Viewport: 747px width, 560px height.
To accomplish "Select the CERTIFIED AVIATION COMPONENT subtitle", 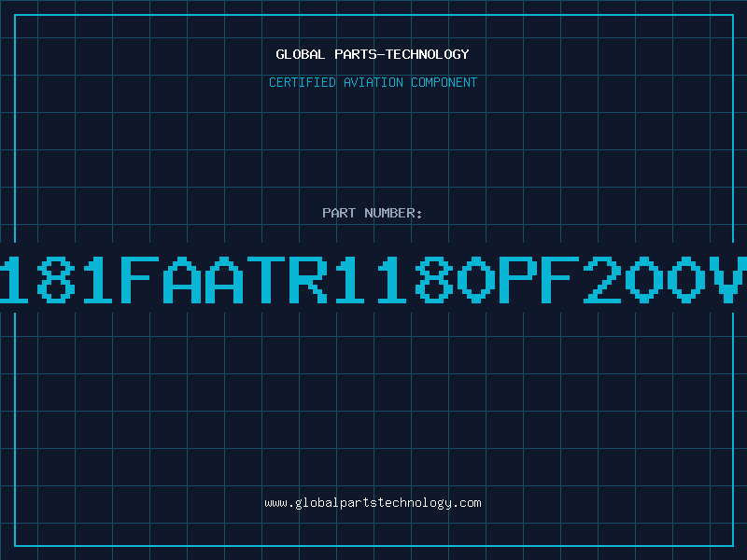I will (x=373, y=82).
